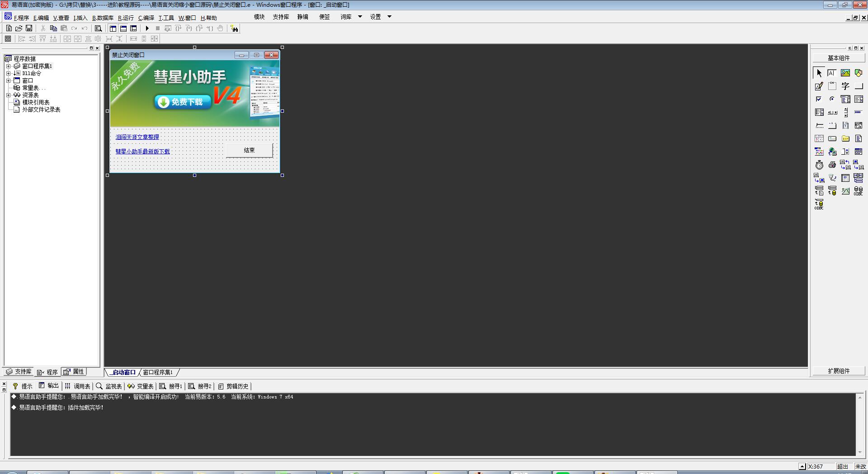Toggle the bottom status panel view button

[123, 28]
